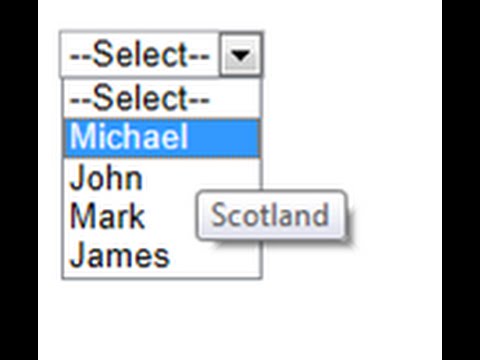Image resolution: width=480 pixels, height=360 pixels.
Task: Click the blue highlight bar beside Michael
Action: pyautogui.click(x=223, y=137)
